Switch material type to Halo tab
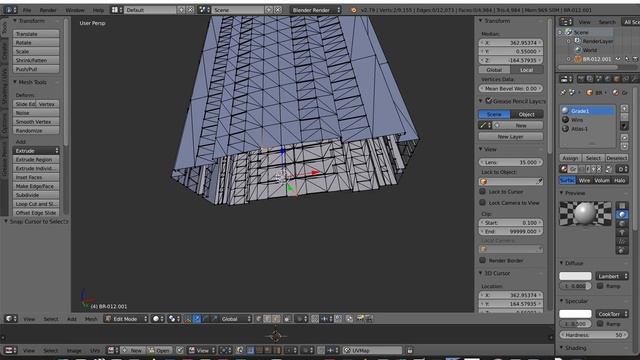 tap(619, 180)
